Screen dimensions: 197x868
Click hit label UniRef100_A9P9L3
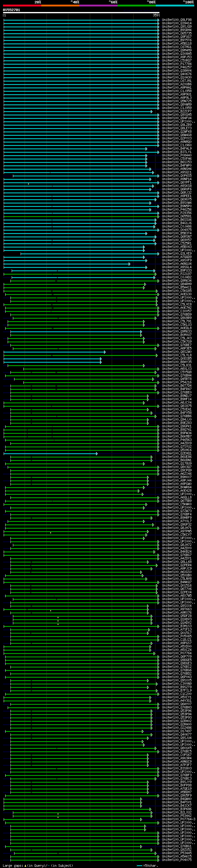point(177,98)
